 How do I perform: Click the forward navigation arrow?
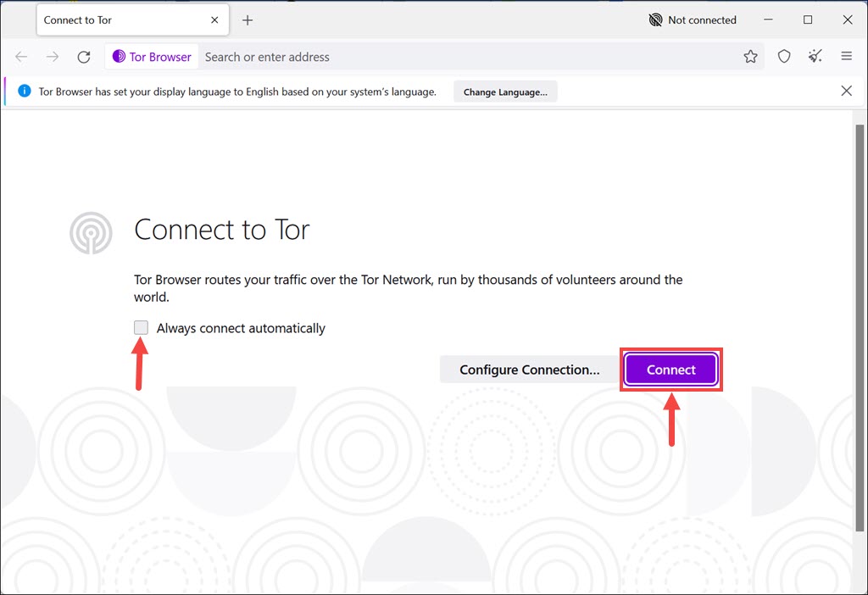tap(52, 57)
